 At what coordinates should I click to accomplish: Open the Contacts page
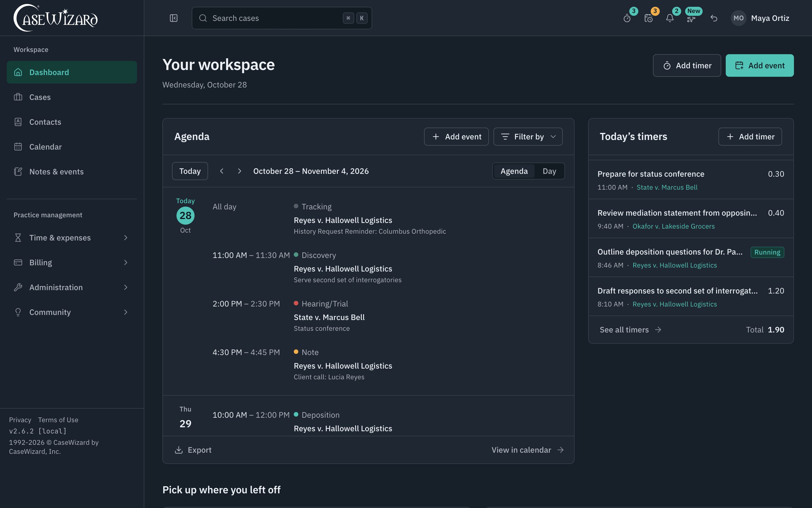[72, 122]
